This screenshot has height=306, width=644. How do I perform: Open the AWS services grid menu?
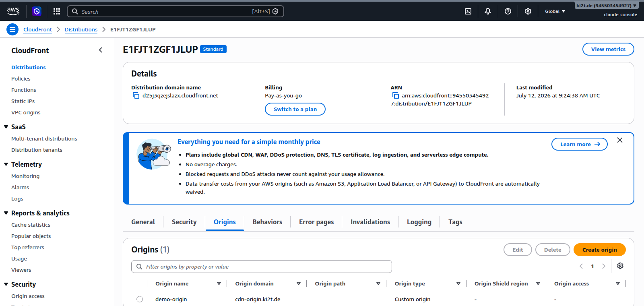(x=57, y=11)
